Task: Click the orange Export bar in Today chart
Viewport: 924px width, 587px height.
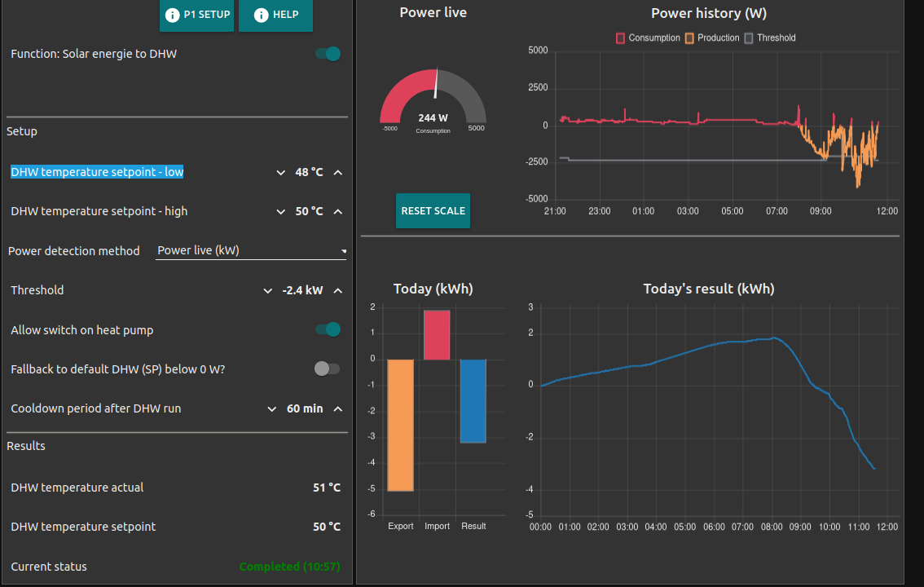Action: pyautogui.click(x=400, y=424)
